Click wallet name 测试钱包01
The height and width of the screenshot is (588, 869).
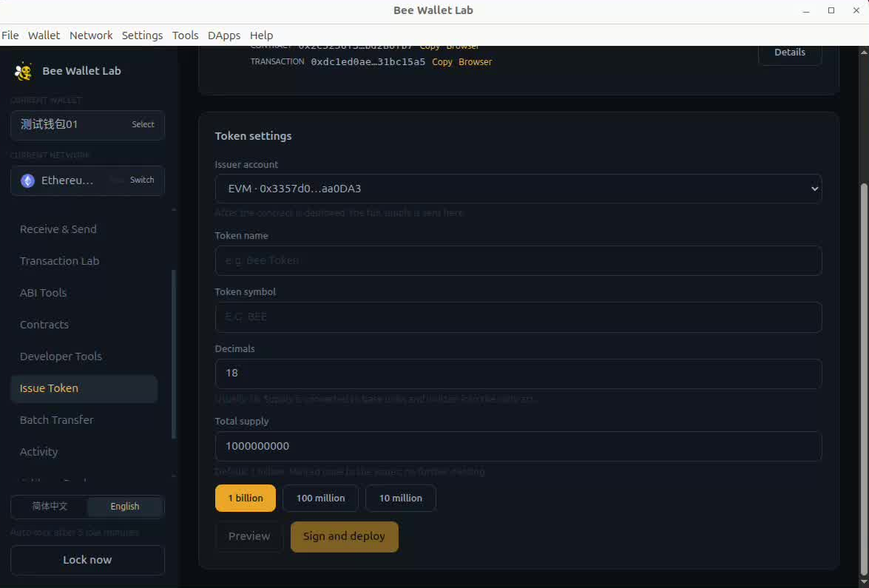50,125
